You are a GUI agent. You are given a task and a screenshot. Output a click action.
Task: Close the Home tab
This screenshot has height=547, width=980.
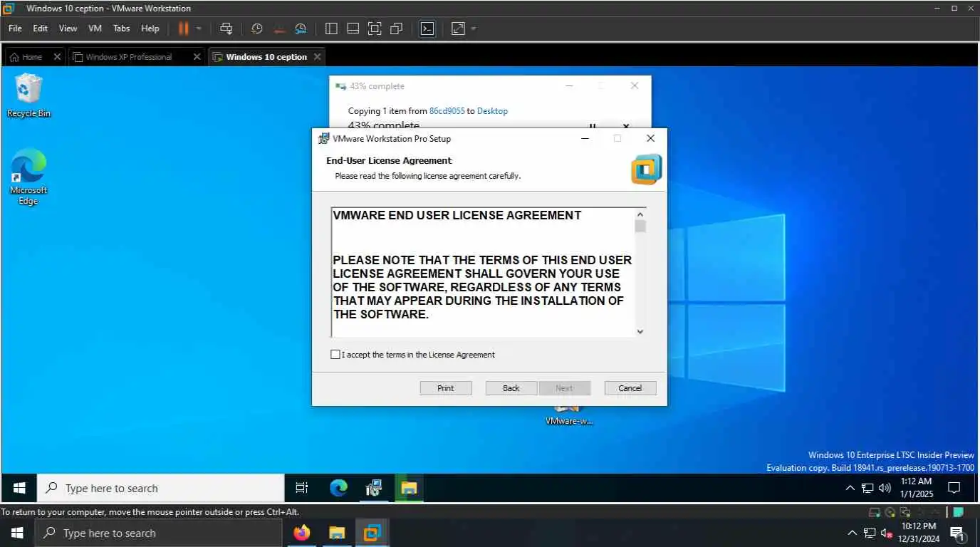[x=57, y=57]
